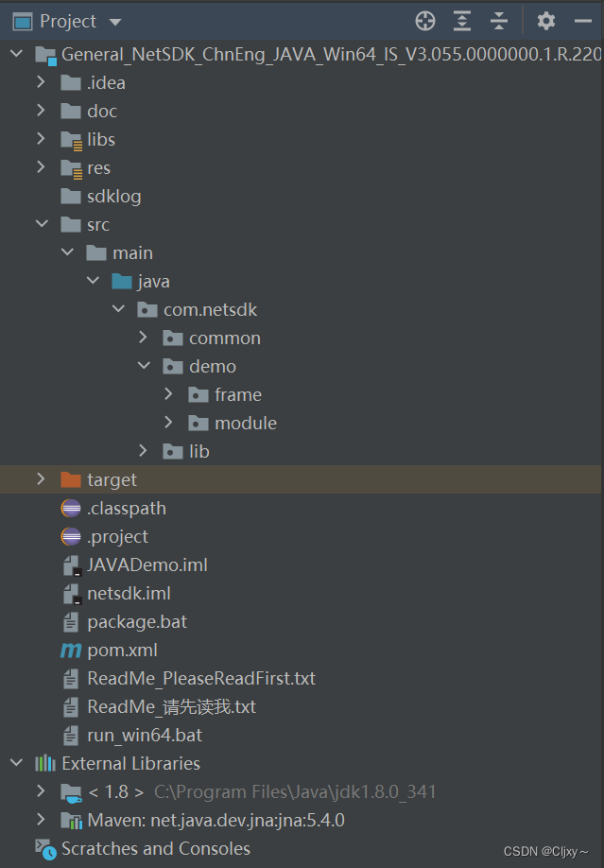Screen dimensions: 604x868
Task: Collapse the com.netsdk node
Action: [117, 309]
